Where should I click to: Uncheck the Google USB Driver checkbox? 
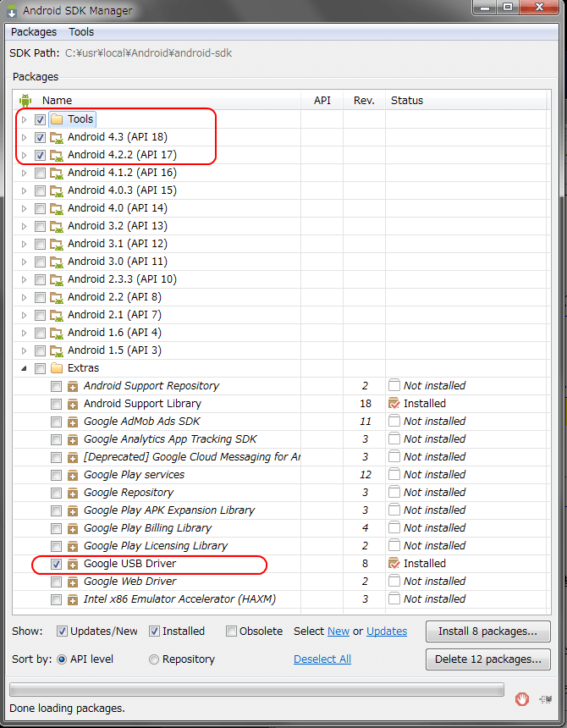56,564
